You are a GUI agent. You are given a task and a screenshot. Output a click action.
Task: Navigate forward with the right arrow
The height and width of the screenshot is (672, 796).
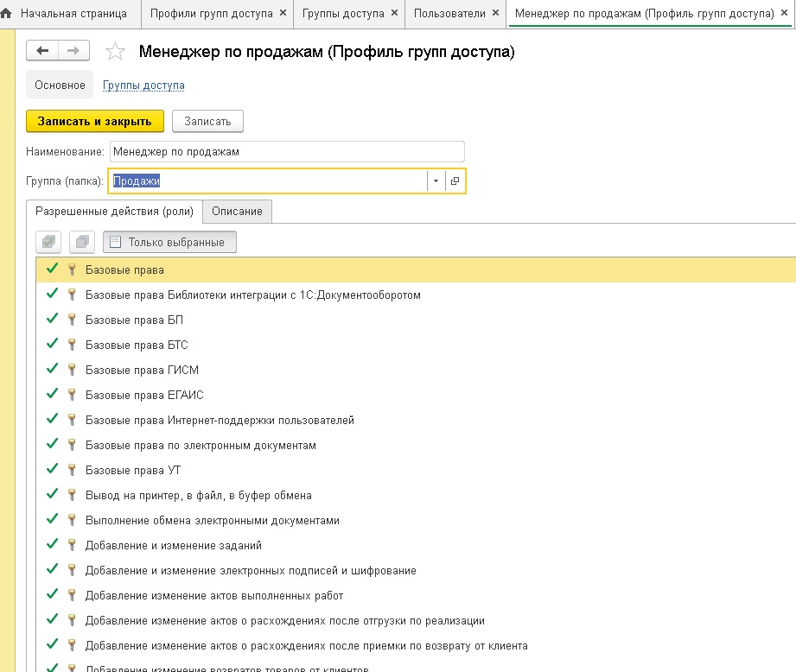point(73,51)
